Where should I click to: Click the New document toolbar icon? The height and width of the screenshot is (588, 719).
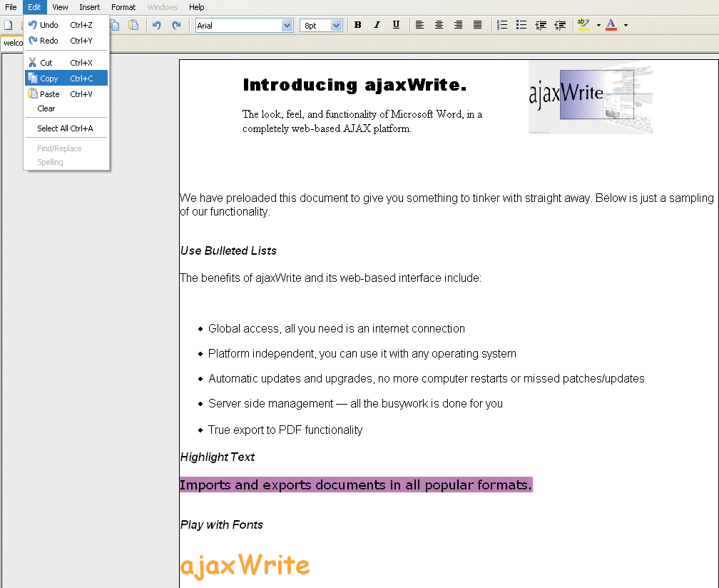tap(9, 25)
